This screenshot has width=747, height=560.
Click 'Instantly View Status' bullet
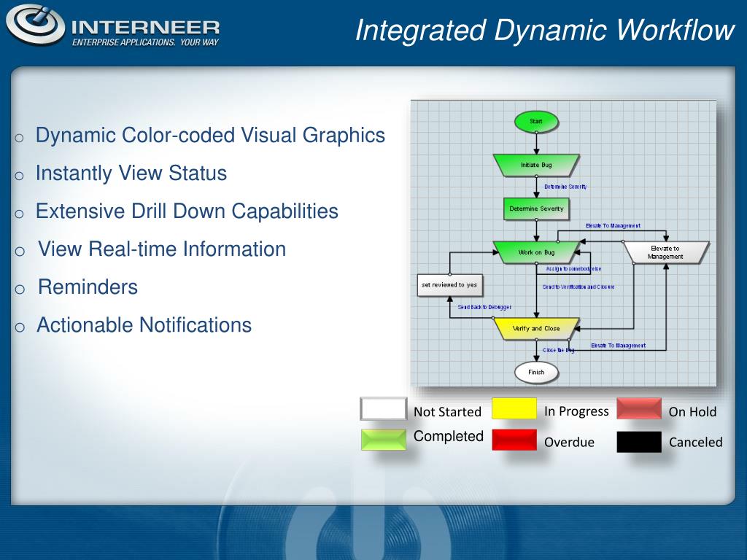point(131,174)
